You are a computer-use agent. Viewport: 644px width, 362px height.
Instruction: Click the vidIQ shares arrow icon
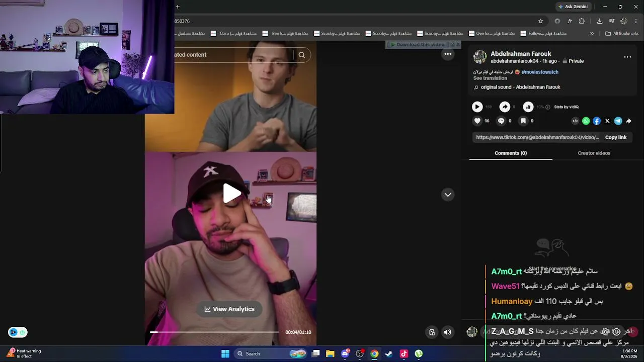point(505,107)
